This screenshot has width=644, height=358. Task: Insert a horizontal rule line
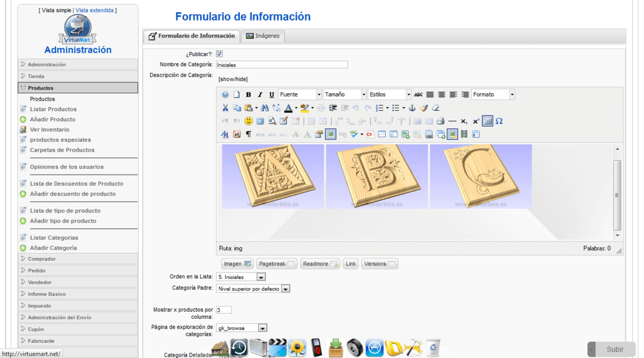click(452, 121)
